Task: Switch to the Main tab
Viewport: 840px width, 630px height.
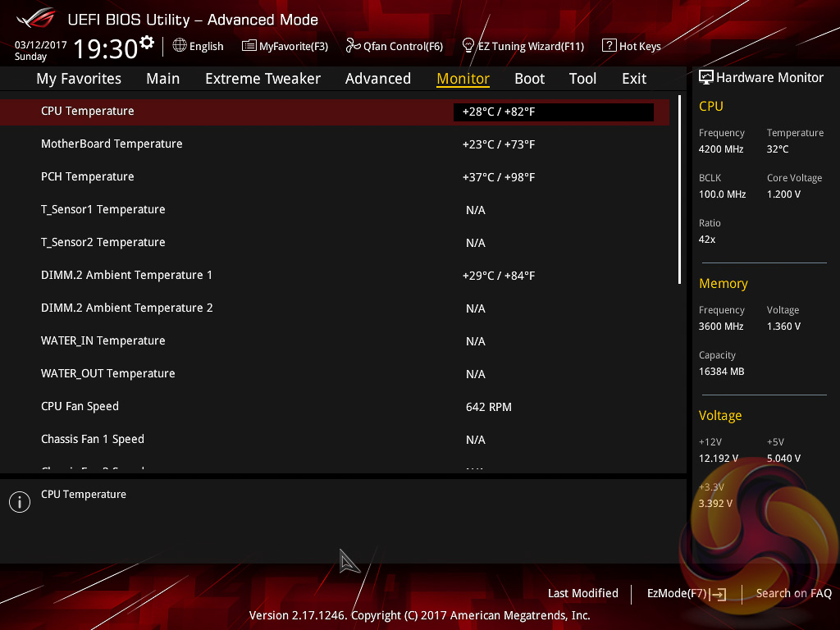Action: (163, 79)
